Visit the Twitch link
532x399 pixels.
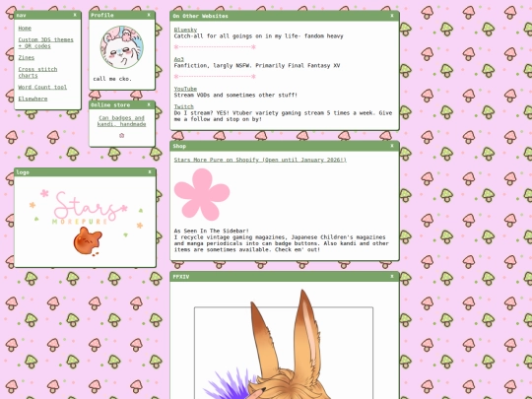[183, 106]
